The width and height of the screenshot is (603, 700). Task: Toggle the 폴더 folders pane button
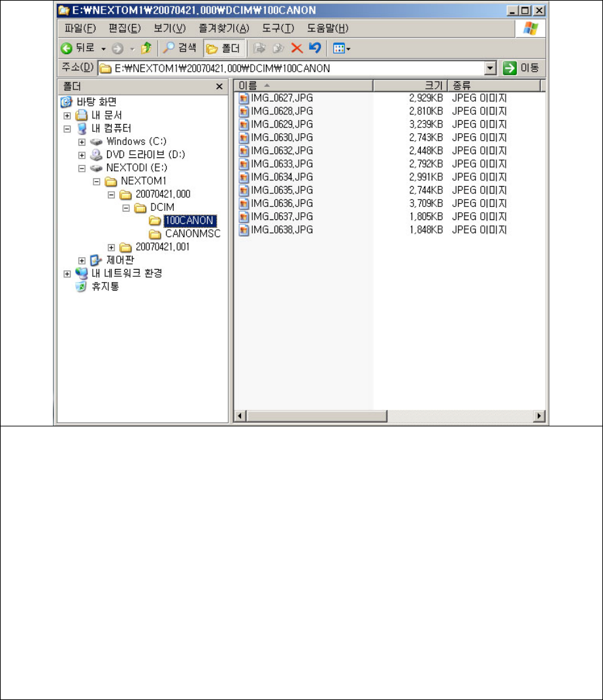tap(224, 48)
